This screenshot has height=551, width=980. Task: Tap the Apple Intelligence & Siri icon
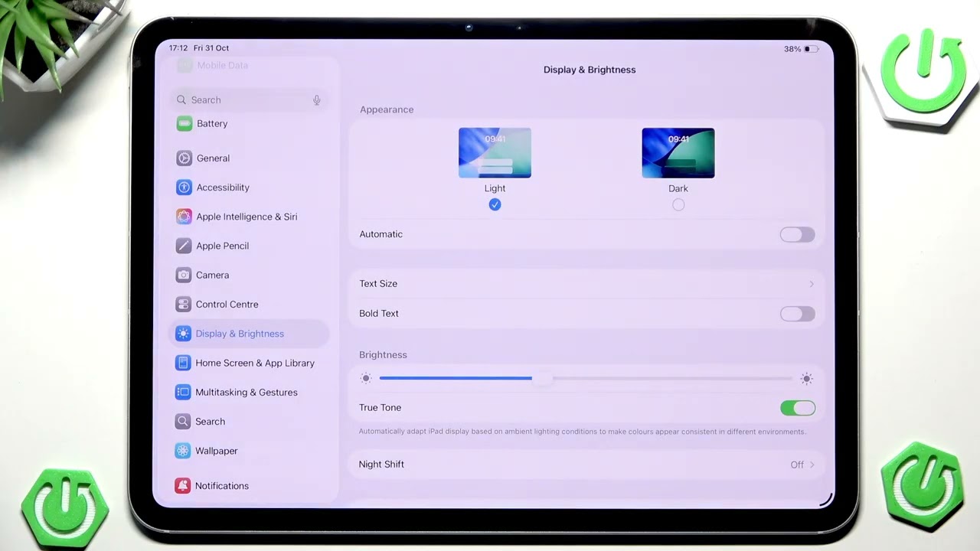pyautogui.click(x=184, y=217)
